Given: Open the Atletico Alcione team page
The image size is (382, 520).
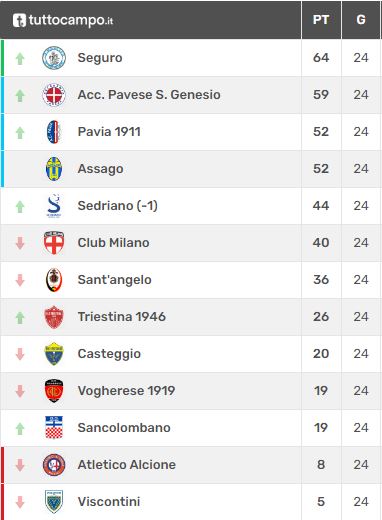Looking at the screenshot, I should [x=127, y=465].
